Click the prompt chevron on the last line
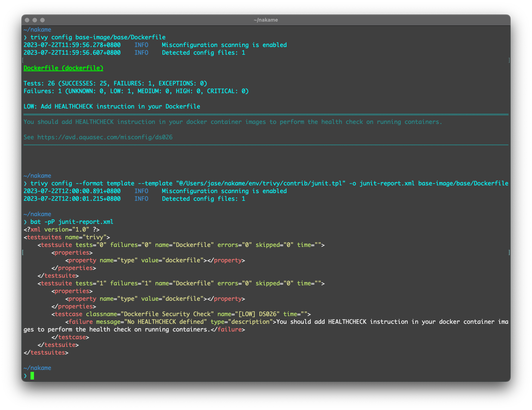The width and height of the screenshot is (532, 410). [x=25, y=376]
